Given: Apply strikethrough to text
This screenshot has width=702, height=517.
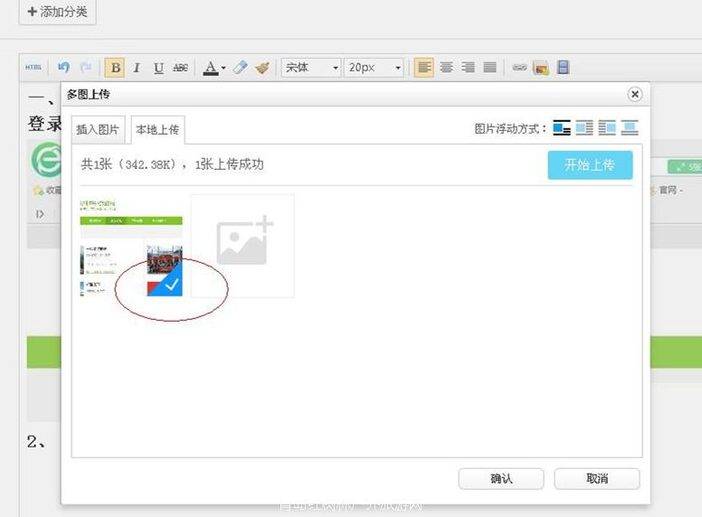Looking at the screenshot, I should (x=180, y=68).
